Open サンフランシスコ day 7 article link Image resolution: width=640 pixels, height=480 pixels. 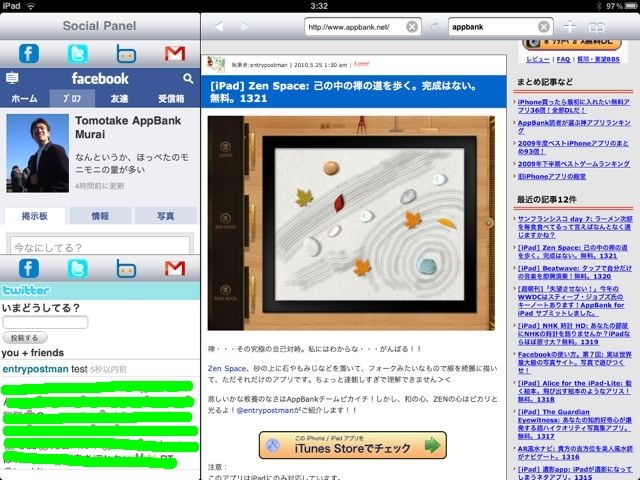[575, 227]
